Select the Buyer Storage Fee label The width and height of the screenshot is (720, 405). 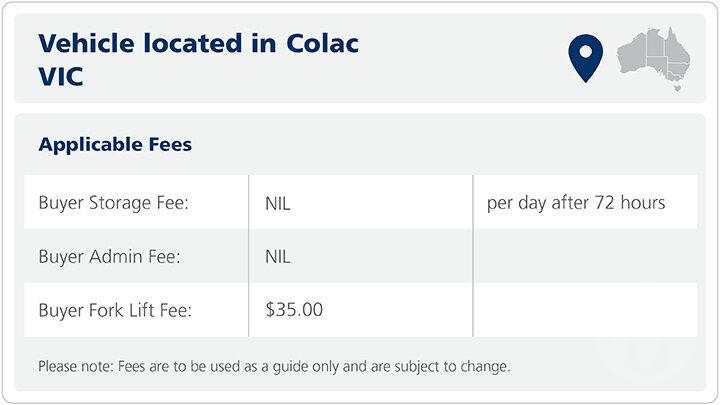[x=114, y=203]
